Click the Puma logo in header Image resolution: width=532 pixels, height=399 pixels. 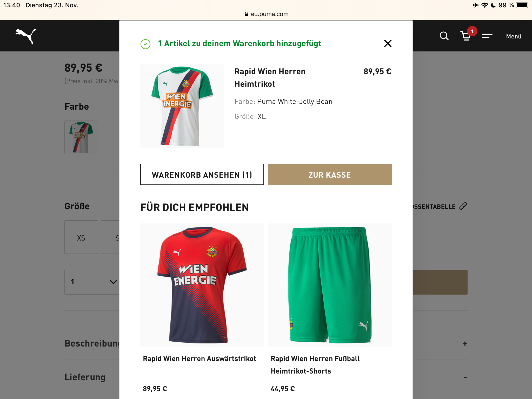coord(26,36)
